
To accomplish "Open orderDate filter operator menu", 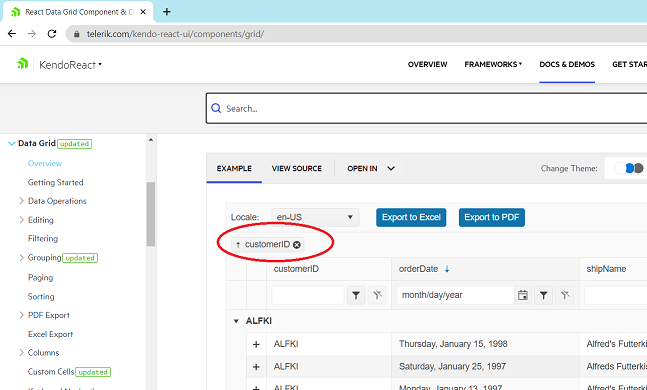I will pyautogui.click(x=543, y=295).
